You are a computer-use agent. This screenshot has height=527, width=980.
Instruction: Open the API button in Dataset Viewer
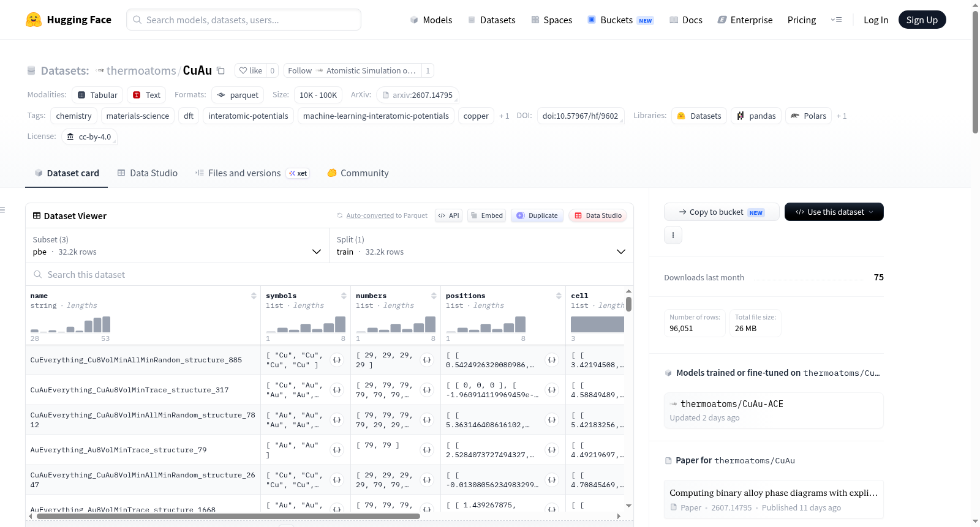point(448,215)
